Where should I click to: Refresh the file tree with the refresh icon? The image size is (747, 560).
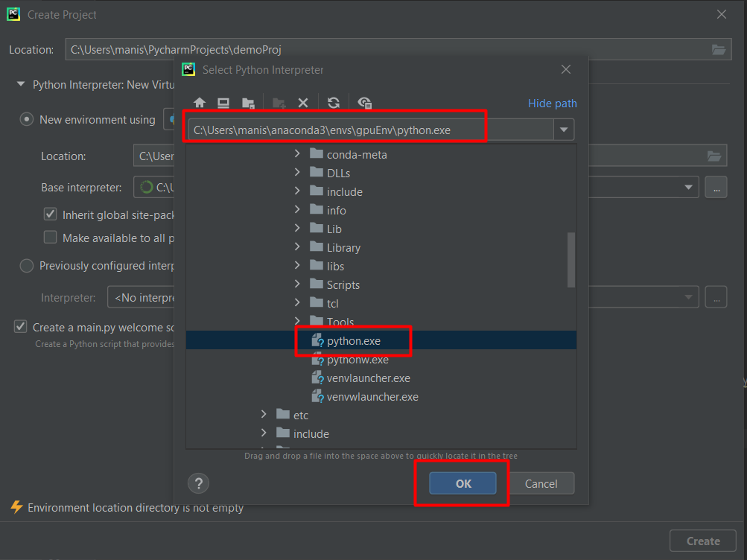pos(333,102)
